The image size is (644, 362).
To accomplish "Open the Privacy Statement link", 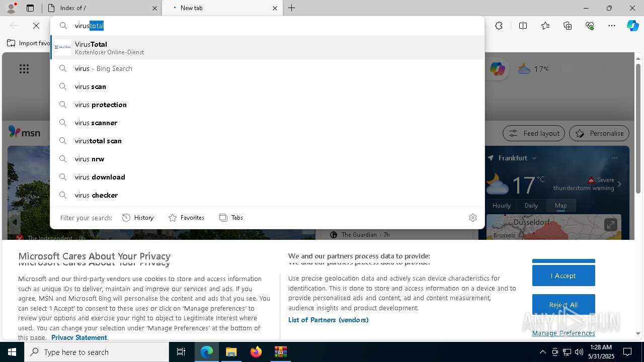I will tap(79, 337).
